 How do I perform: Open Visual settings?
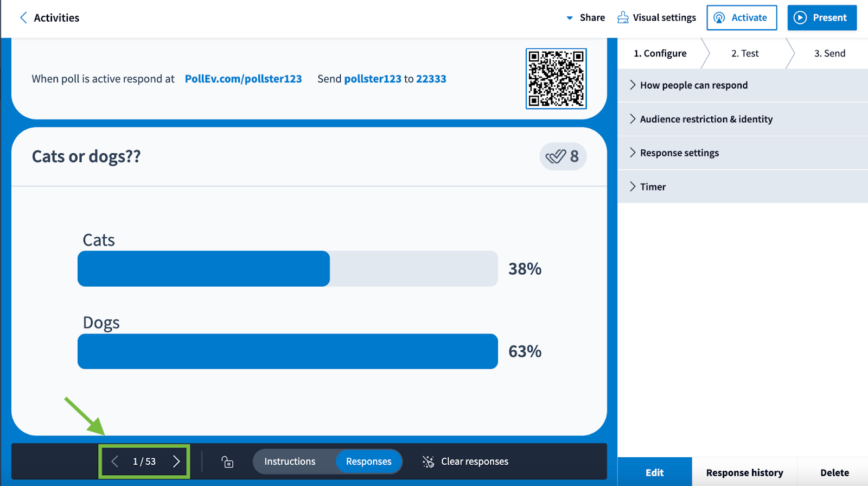[x=656, y=18]
